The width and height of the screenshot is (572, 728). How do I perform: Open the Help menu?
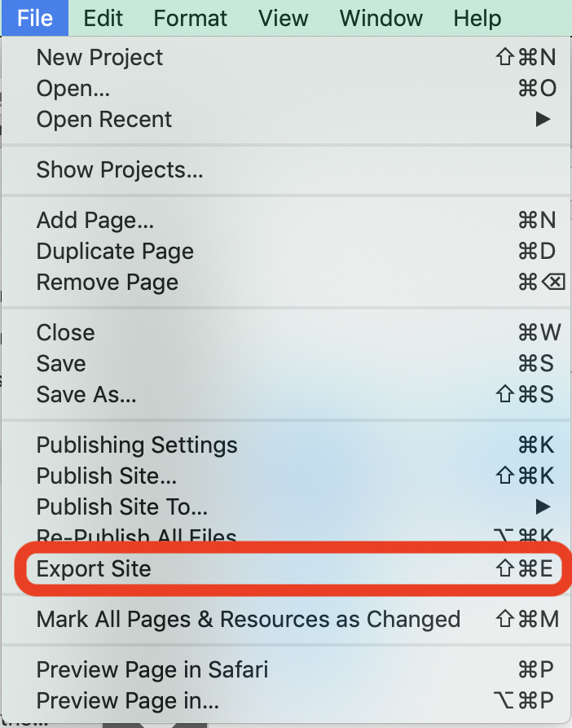[477, 18]
